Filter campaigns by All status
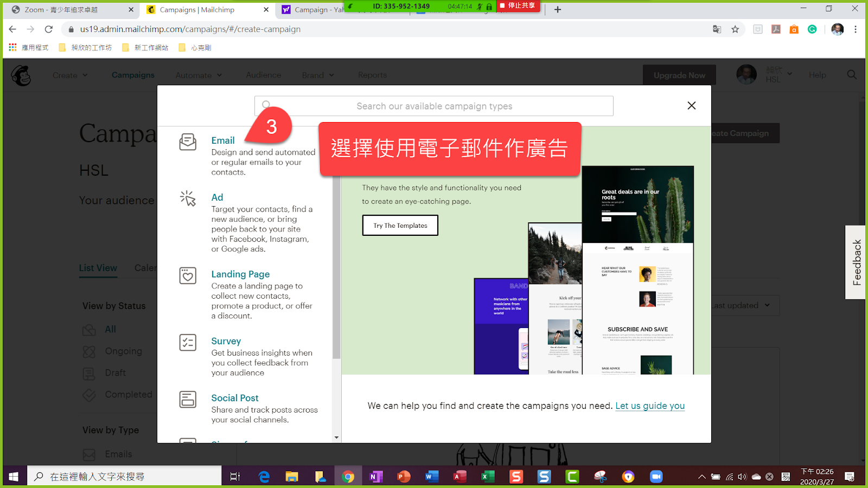868x488 pixels. [111, 329]
